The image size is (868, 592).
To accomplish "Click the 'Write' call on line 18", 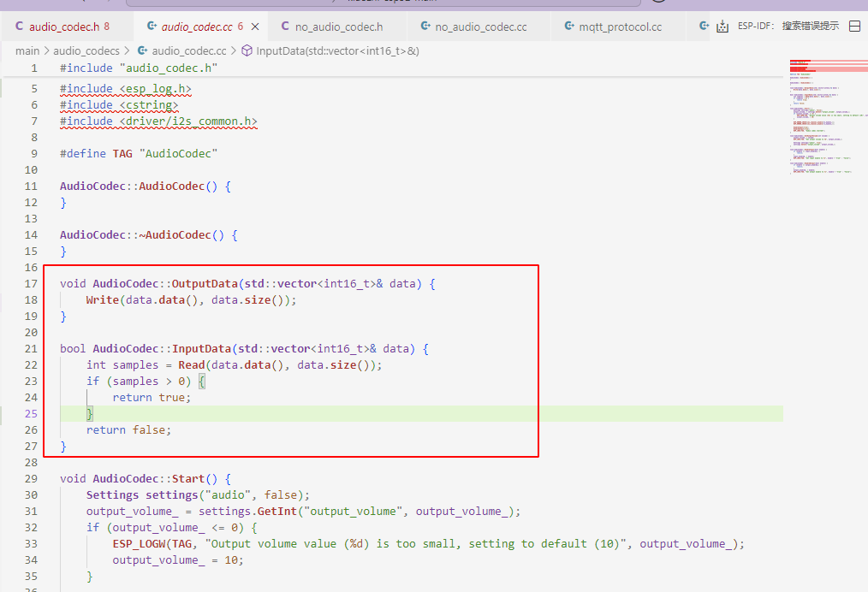I will point(103,300).
